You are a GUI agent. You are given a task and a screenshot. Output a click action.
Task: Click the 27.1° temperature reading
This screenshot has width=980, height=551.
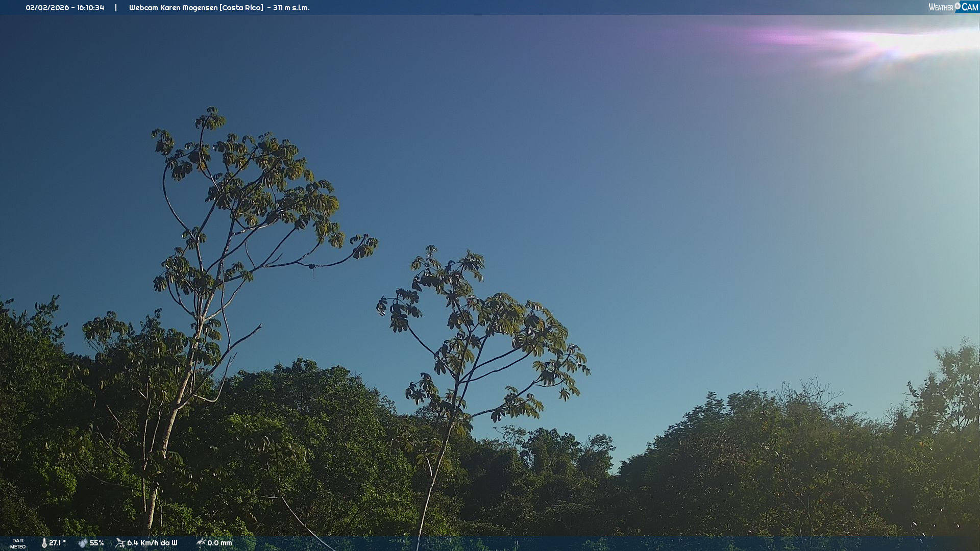click(57, 543)
